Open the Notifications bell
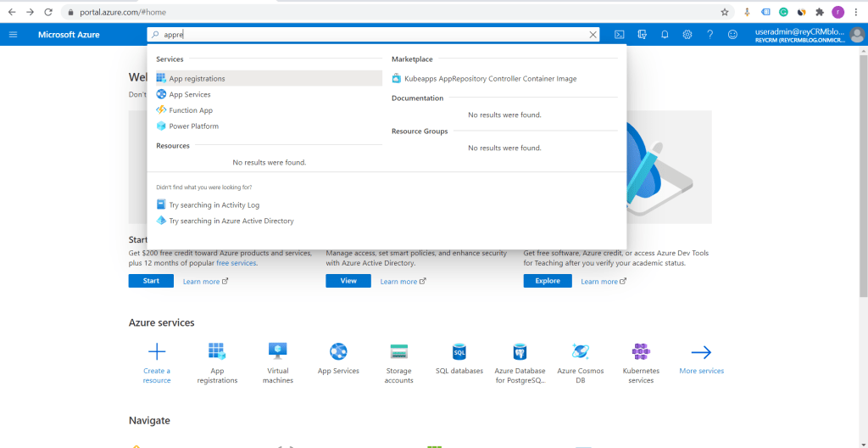Viewport: 868px width, 448px height. click(665, 35)
